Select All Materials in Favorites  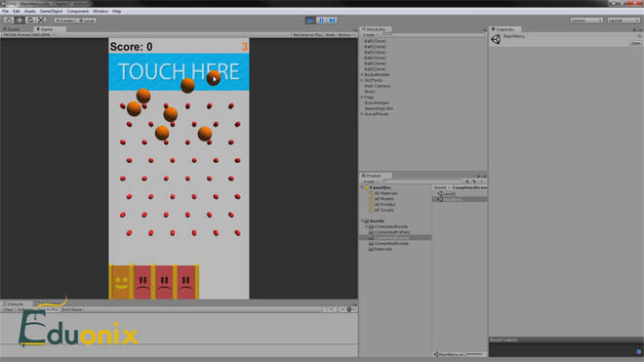pos(385,193)
